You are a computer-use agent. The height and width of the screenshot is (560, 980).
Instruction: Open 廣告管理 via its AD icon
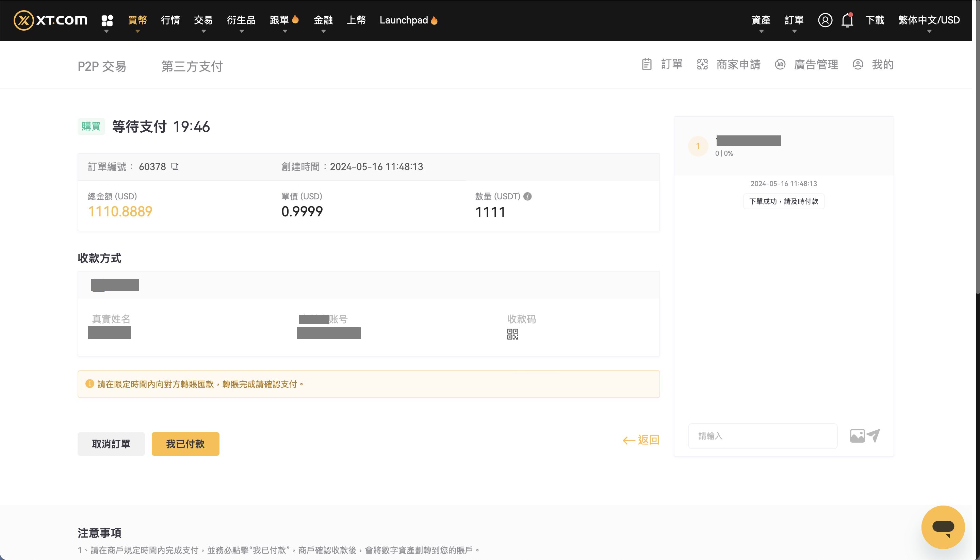tap(780, 64)
